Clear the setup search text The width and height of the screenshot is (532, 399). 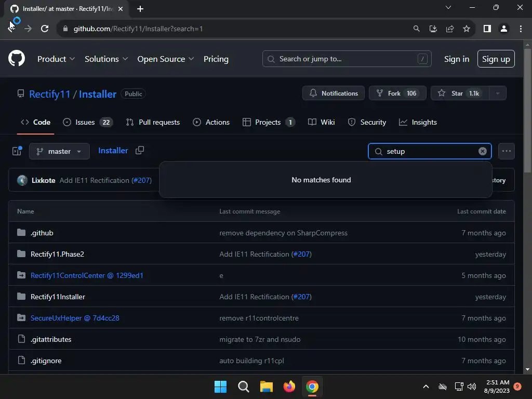click(x=483, y=151)
